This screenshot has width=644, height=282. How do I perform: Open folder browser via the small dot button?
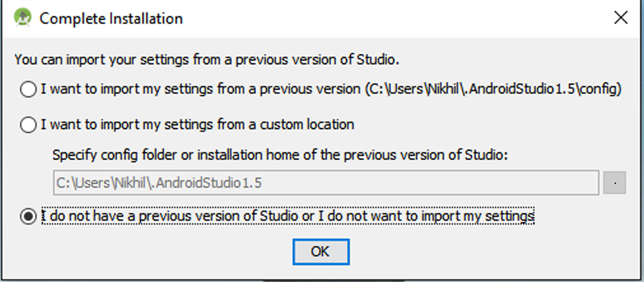pyautogui.click(x=614, y=183)
